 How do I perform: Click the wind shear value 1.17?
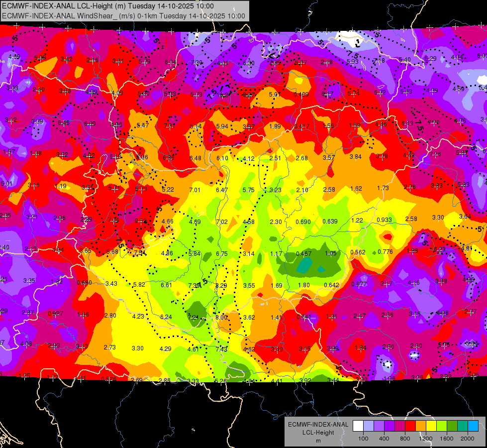pyautogui.click(x=276, y=254)
